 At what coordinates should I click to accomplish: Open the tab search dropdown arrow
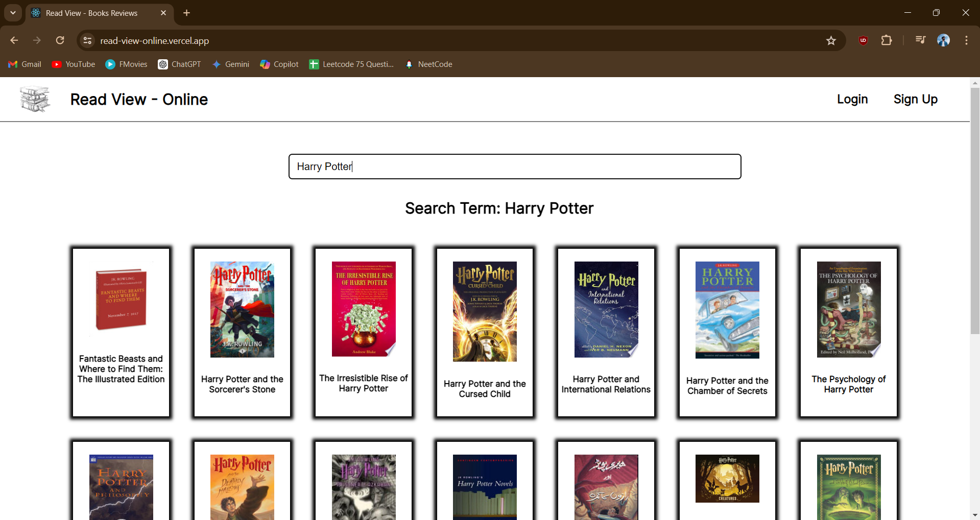point(13,13)
